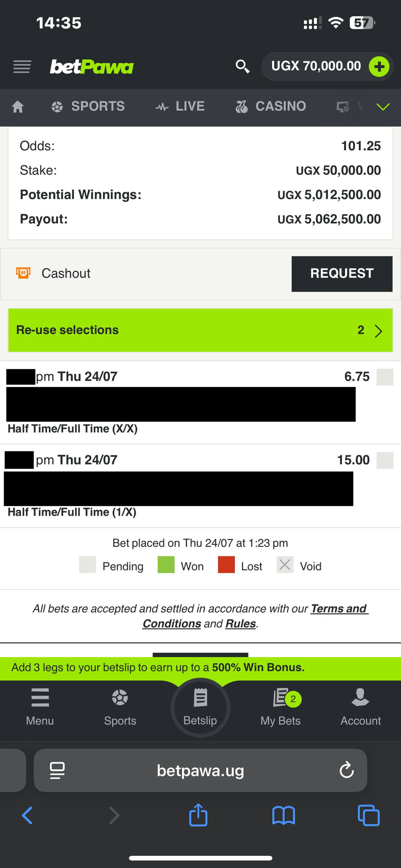Open My Bets with badge 2
401x868 pixels.
(281, 707)
